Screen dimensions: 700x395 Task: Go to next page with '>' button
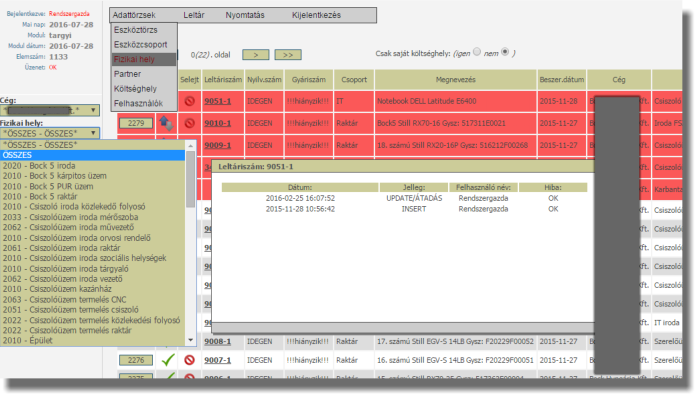coord(256,55)
